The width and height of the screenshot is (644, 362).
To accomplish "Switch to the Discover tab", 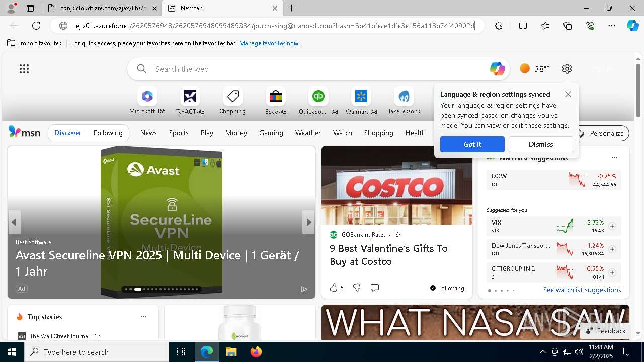I will 68,133.
